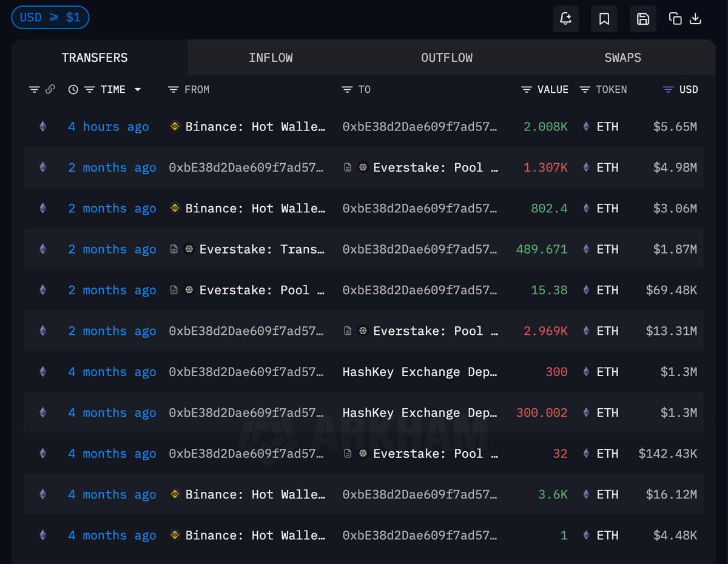Click the download icon
This screenshot has width=728, height=564.
(696, 19)
